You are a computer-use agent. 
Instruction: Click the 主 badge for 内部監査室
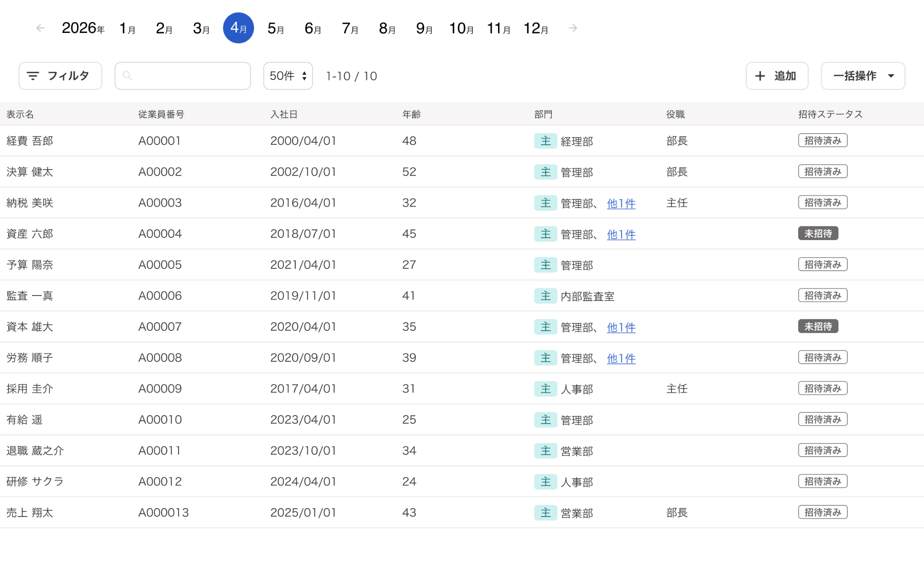point(545,296)
